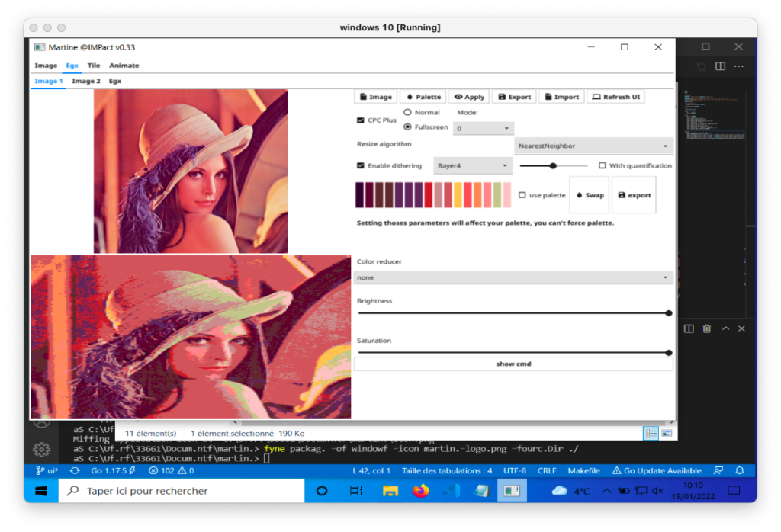Click the L 42, col 1 position indicator

pos(371,470)
